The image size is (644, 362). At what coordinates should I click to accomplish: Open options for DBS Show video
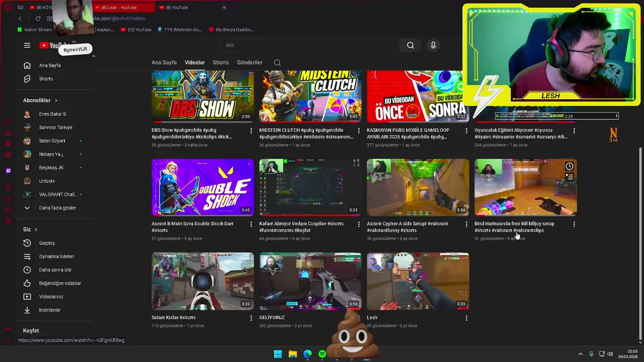251,131
